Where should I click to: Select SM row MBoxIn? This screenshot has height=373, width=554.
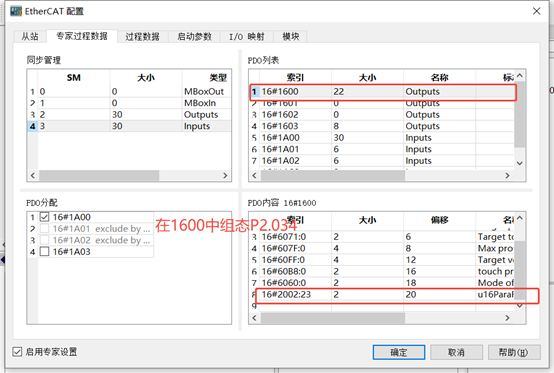click(x=129, y=103)
